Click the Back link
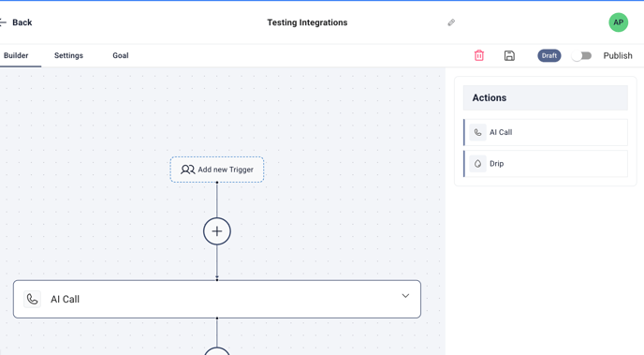 point(22,22)
